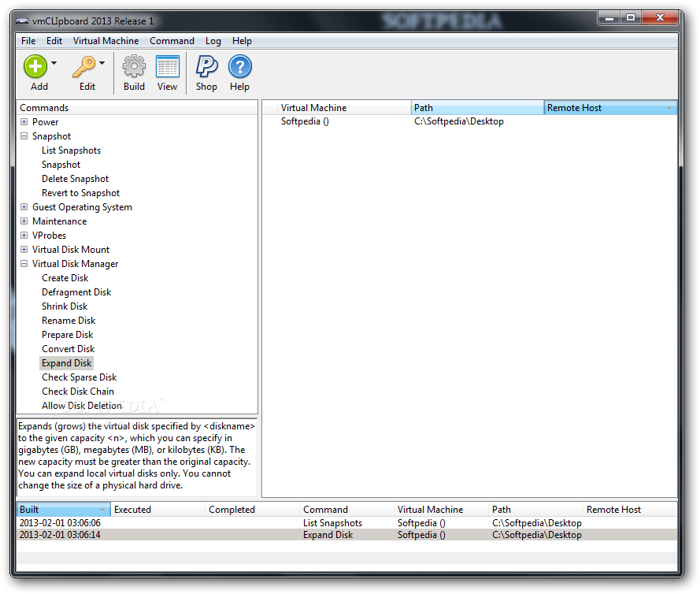Click the green Add plus icon
700x594 pixels.
click(35, 66)
